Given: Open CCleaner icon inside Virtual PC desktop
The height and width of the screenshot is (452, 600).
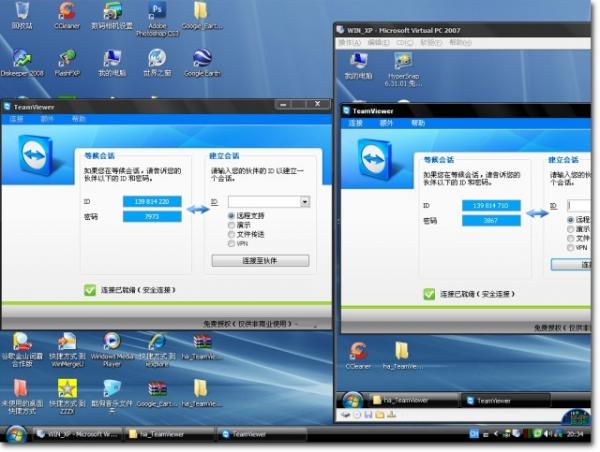Looking at the screenshot, I should point(359,351).
